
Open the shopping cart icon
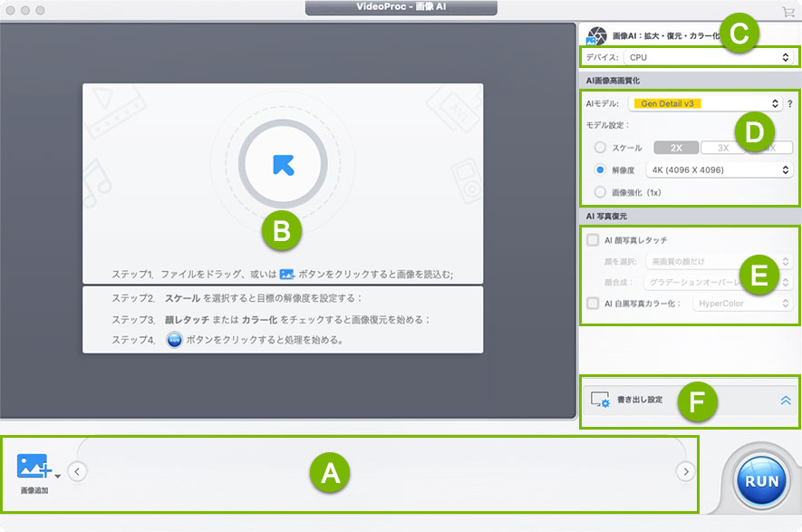[788, 11]
